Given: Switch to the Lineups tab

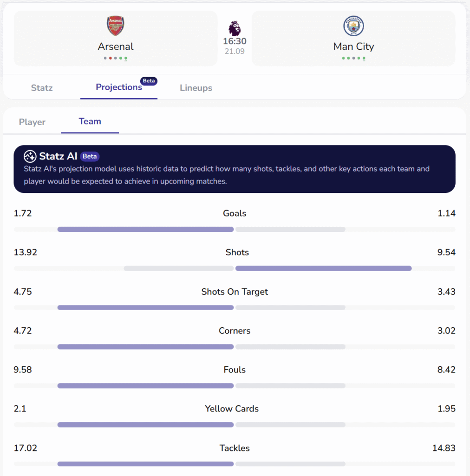Looking at the screenshot, I should coord(196,88).
